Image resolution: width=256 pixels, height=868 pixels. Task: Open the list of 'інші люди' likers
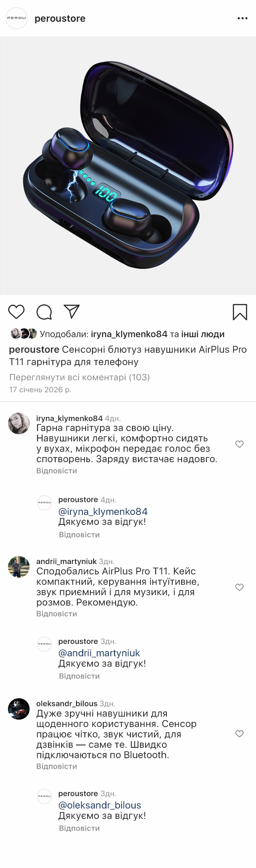click(203, 334)
